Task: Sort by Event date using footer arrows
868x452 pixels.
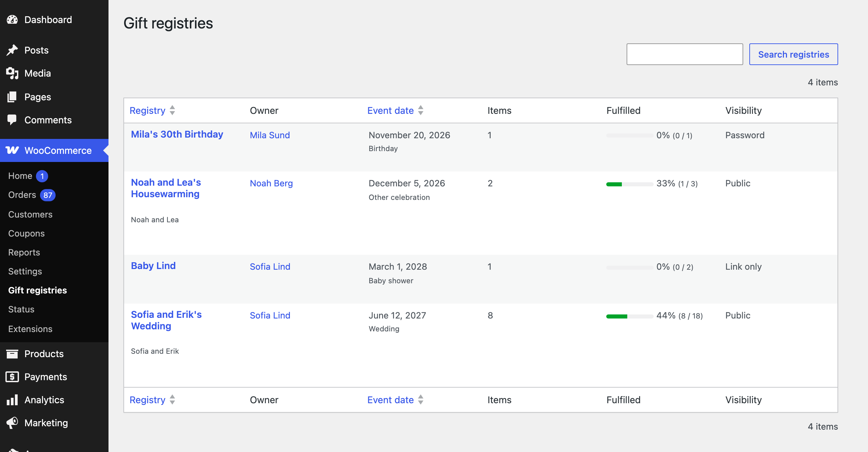Action: [421, 399]
